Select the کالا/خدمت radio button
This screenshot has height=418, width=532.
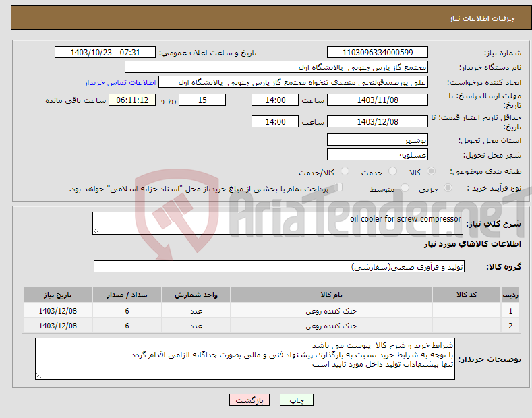345,171
